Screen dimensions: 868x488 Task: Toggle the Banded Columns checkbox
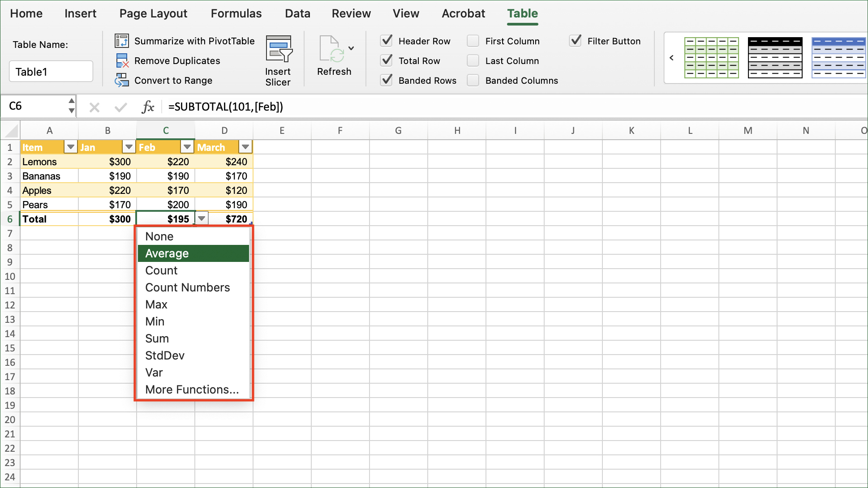[x=473, y=80]
